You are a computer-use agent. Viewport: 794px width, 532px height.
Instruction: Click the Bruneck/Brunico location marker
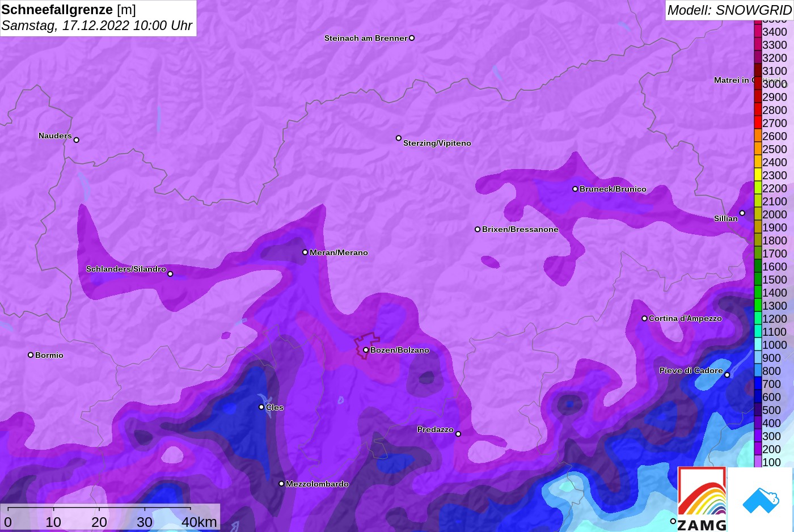tap(575, 189)
